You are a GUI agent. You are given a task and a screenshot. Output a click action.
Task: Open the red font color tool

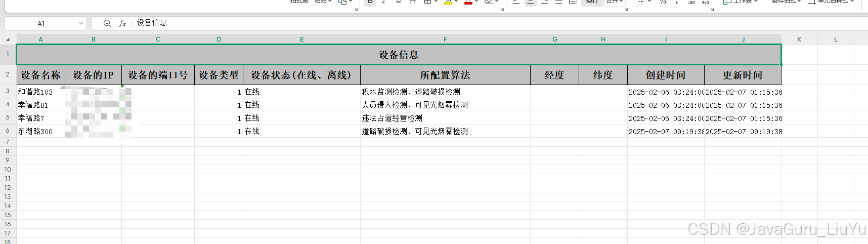click(x=468, y=2)
